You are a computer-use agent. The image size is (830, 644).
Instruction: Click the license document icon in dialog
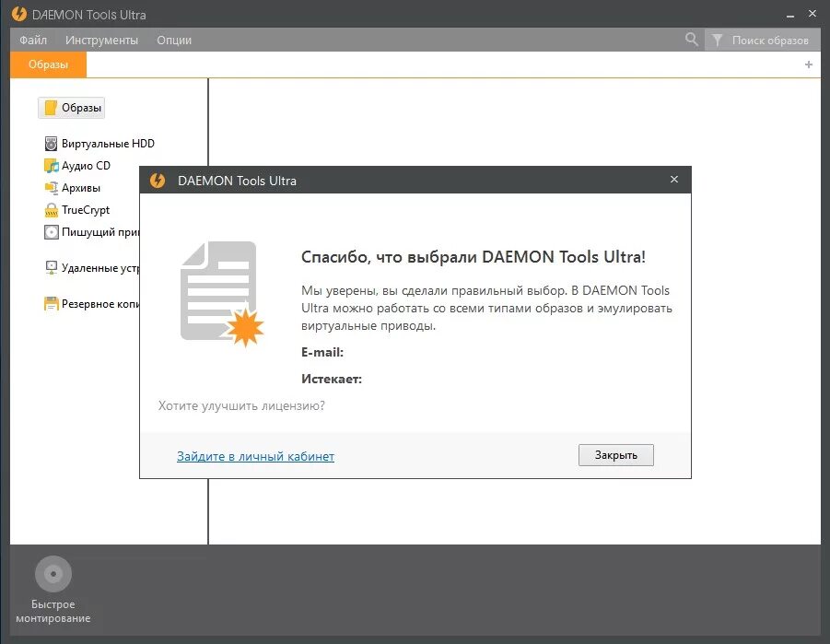(221, 294)
